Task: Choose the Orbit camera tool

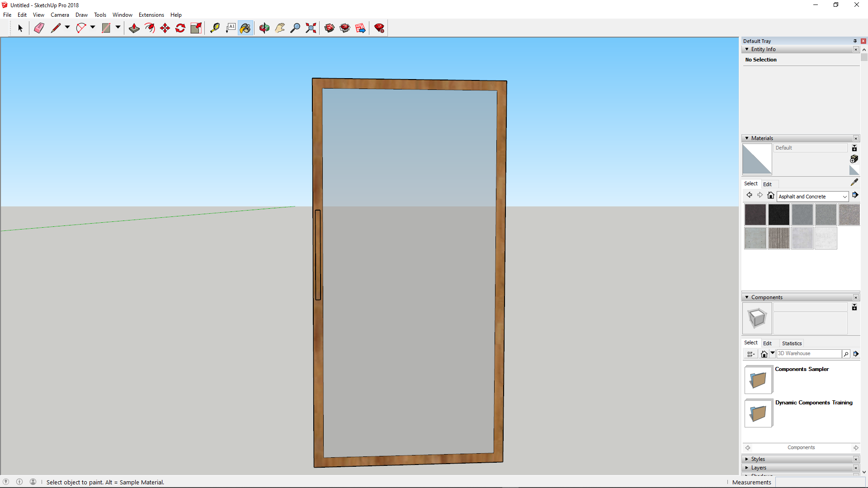Action: [x=264, y=28]
